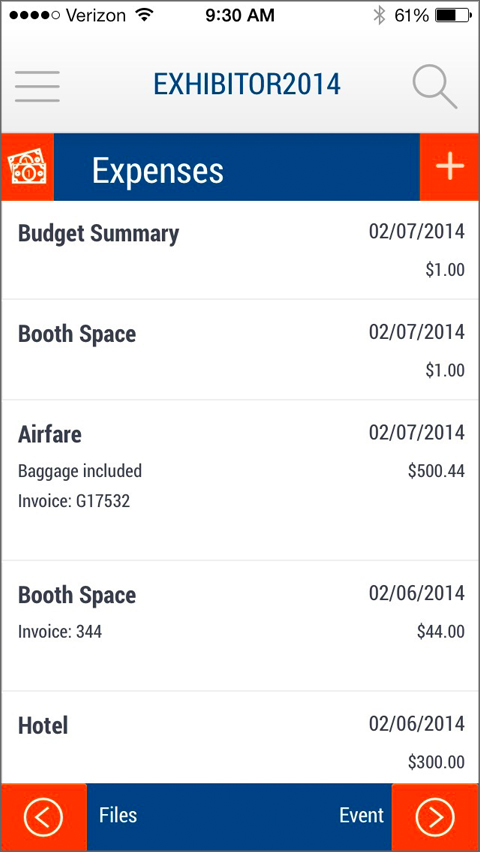Open the Budget Summary expense entry
The height and width of the screenshot is (852, 480).
pyautogui.click(x=240, y=250)
